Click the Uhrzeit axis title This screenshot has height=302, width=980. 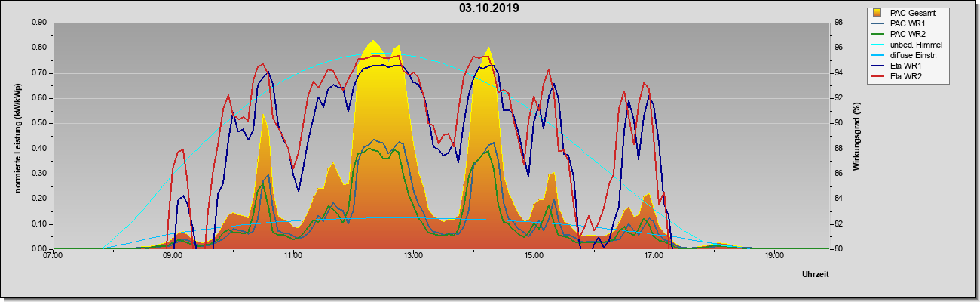click(x=816, y=275)
